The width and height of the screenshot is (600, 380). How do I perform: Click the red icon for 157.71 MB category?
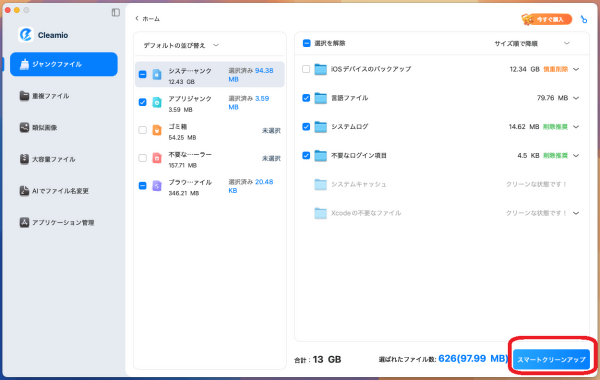point(157,158)
